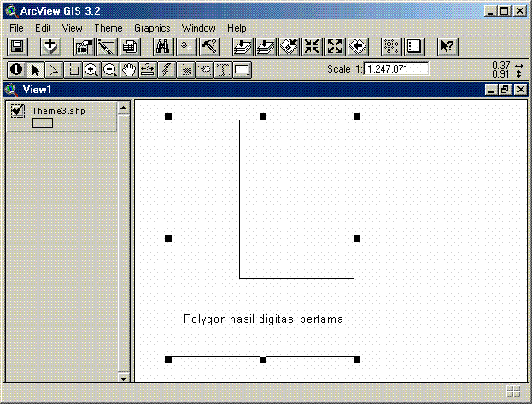Minimize the View1 window
The image size is (532, 404).
point(491,90)
